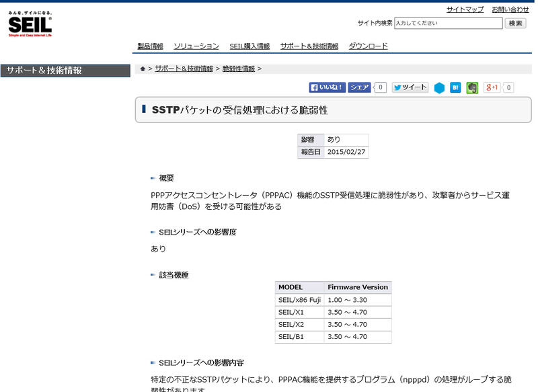Click the サイトマップ link
538x392 pixels.
(465, 9)
